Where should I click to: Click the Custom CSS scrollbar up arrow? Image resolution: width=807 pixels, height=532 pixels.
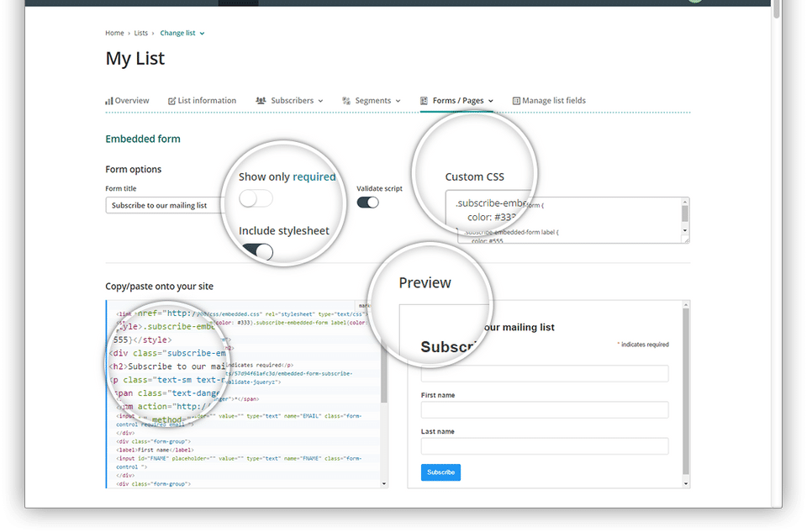point(685,203)
